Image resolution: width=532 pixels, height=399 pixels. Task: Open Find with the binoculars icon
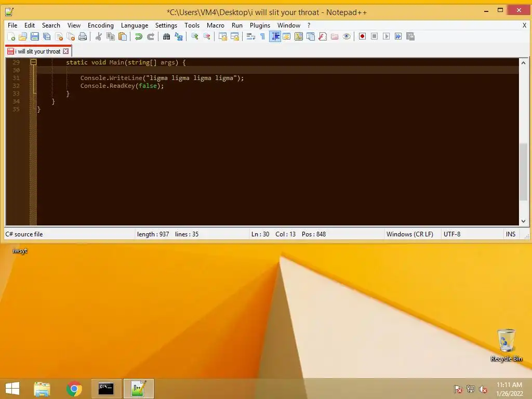pos(167,36)
